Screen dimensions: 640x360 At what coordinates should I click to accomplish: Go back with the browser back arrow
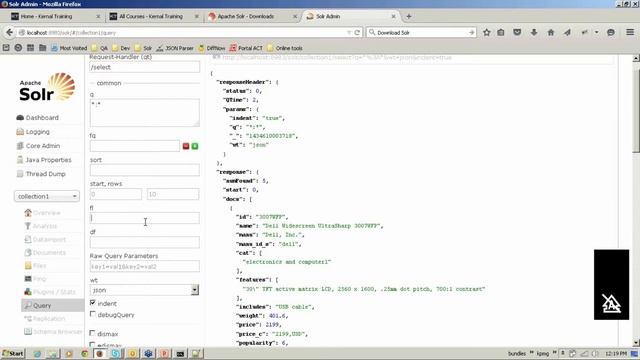[x=9, y=32]
